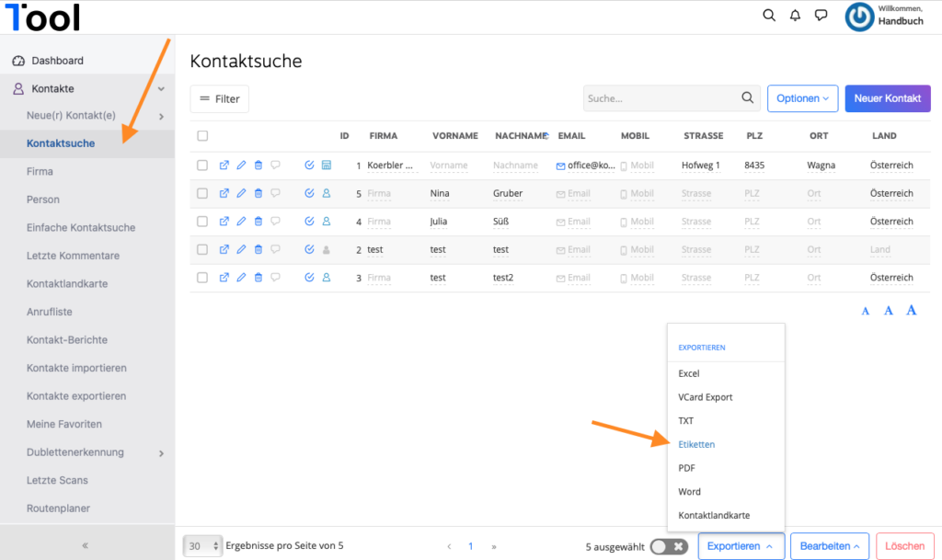Tick the select-all checkbox in table header
This screenshot has height=560, width=942.
202,136
